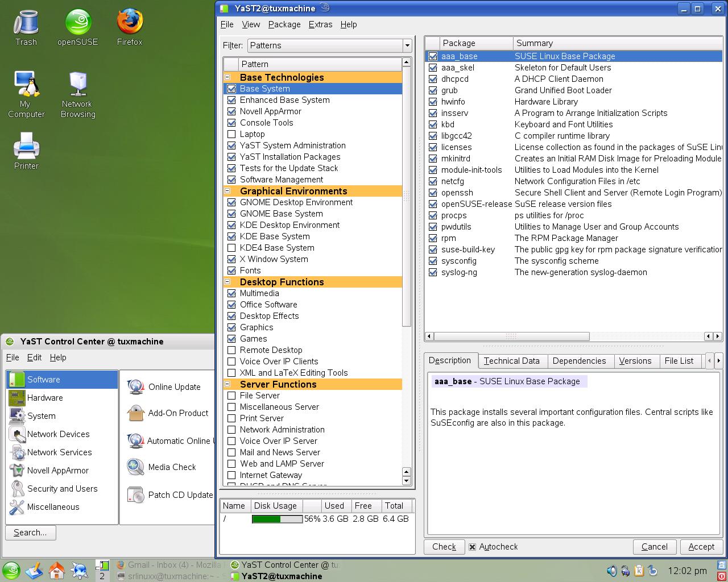Switch to the Gmail Firefox taskbar entry
This screenshot has width=728, height=582.
tap(169, 565)
